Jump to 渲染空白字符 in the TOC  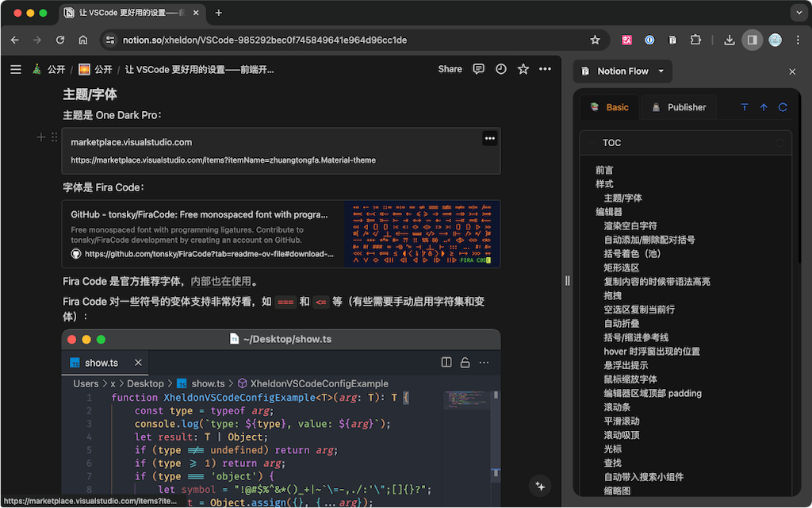point(630,226)
